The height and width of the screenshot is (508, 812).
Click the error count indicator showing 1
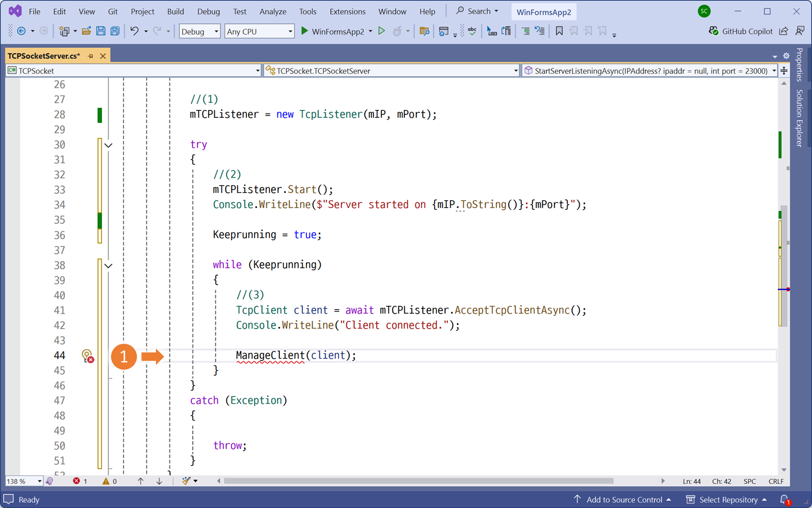80,481
